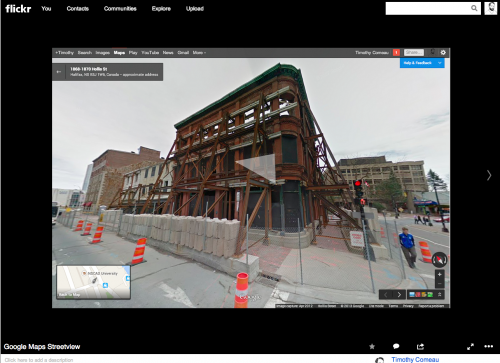Favorite the photo with the star
The image size is (500, 363).
(x=372, y=346)
